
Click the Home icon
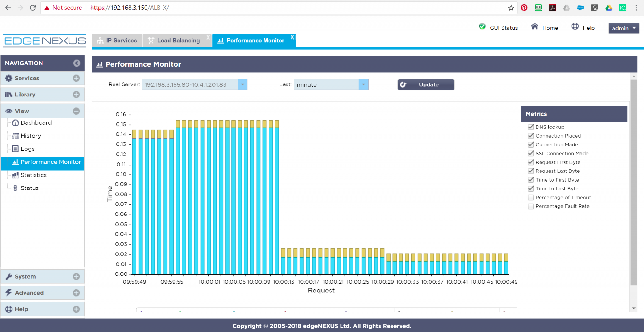click(535, 27)
